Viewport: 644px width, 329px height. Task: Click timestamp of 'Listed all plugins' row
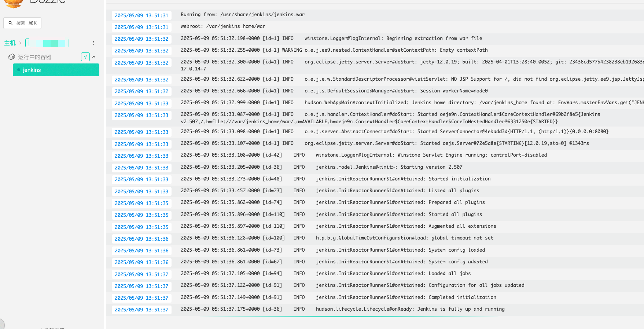[x=141, y=191]
